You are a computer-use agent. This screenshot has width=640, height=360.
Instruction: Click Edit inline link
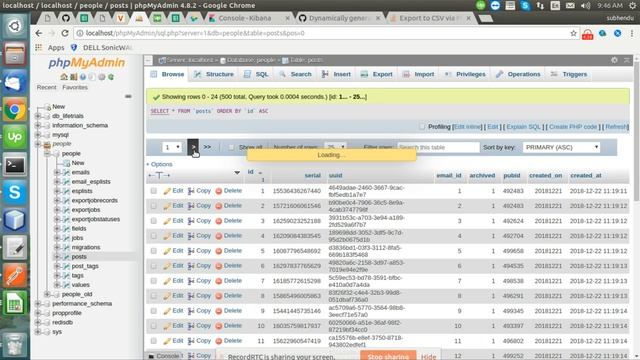coord(467,127)
